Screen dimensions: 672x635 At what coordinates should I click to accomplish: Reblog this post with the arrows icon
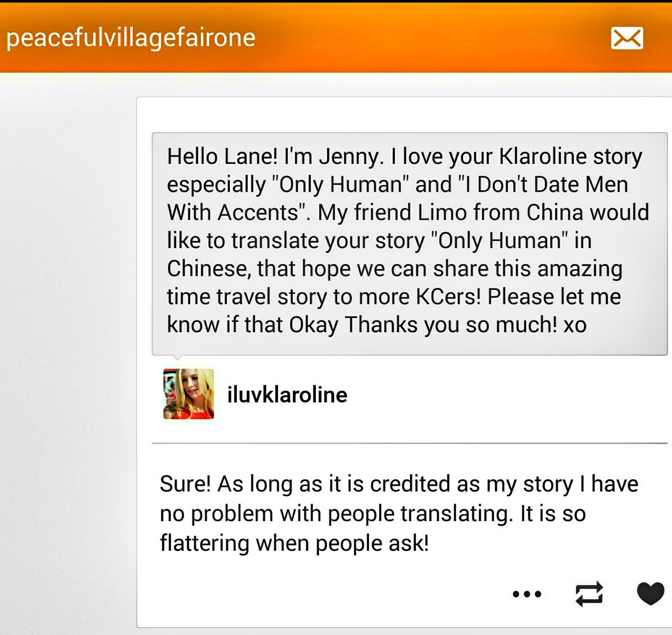tap(589, 594)
